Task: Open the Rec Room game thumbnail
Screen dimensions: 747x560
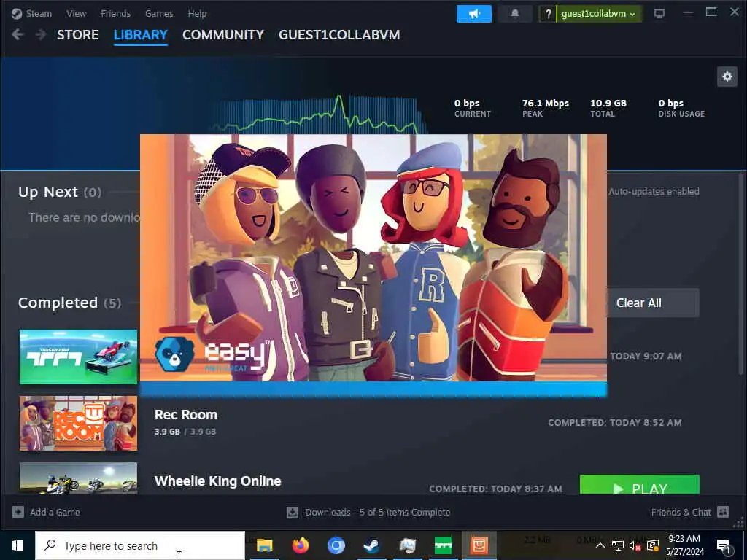Action: [78, 424]
